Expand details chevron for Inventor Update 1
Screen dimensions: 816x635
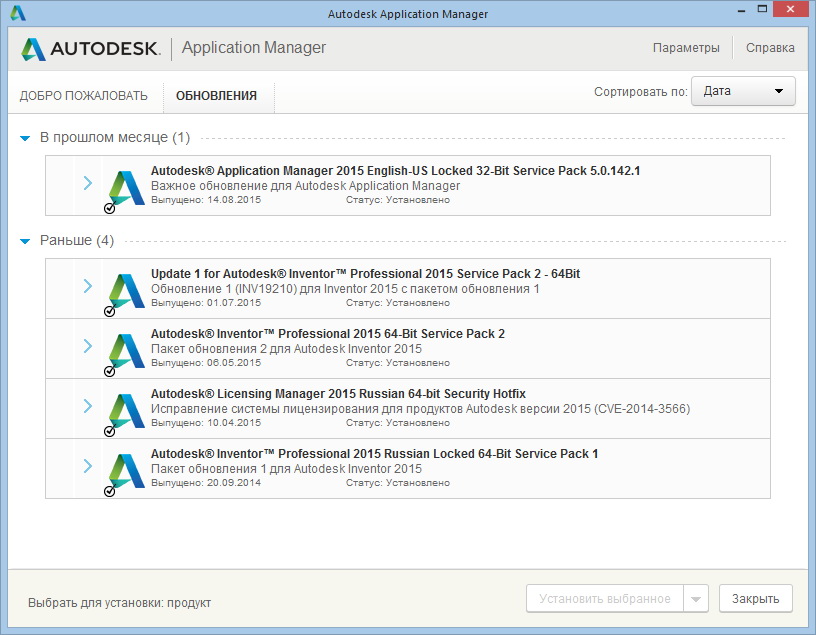click(x=87, y=286)
